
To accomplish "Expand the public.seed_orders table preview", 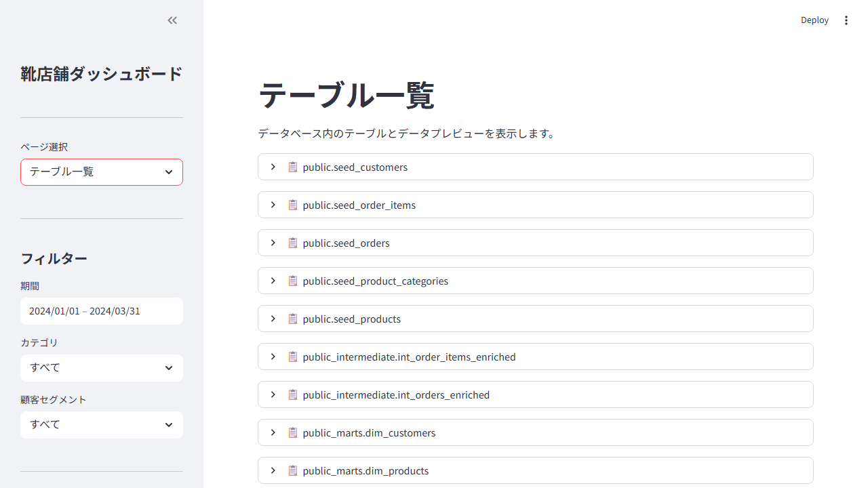I will (273, 243).
